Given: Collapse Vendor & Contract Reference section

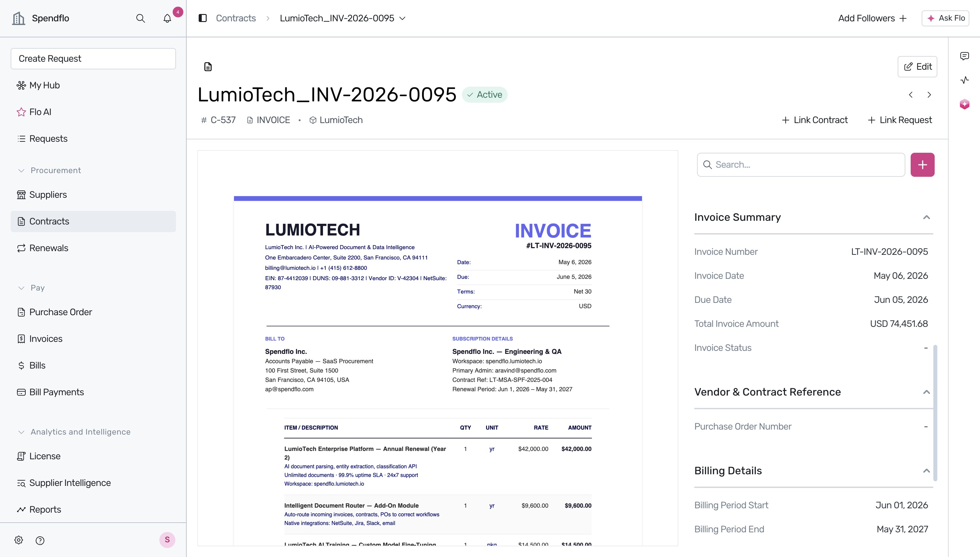Looking at the screenshot, I should coord(926,392).
